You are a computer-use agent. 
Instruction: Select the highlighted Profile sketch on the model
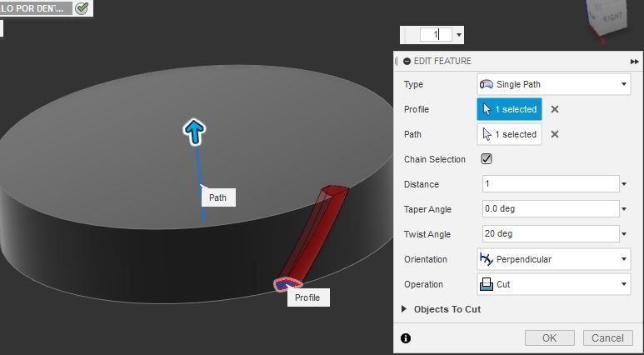click(x=287, y=284)
